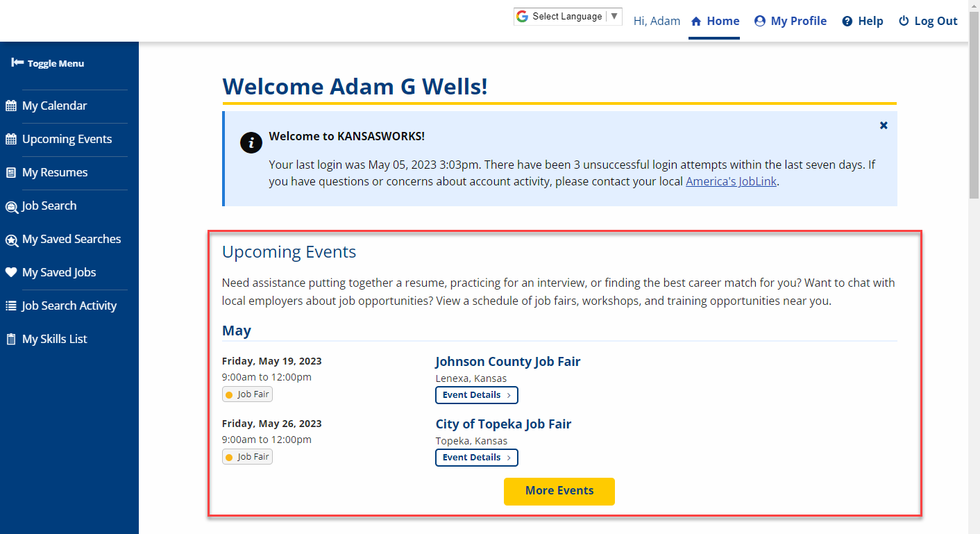View Event Details for City of Topeka Job Fair
This screenshot has width=980, height=534.
click(477, 458)
